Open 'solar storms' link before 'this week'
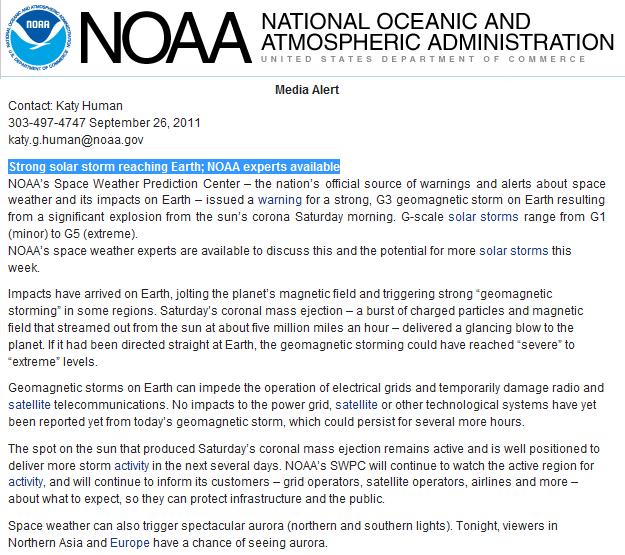The image size is (625, 555). (513, 251)
